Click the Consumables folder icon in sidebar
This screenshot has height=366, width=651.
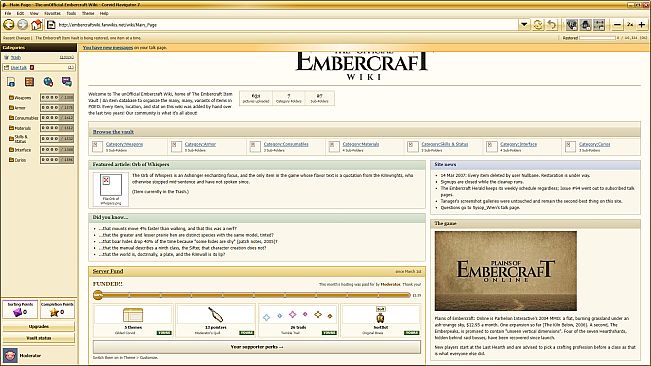(11, 118)
